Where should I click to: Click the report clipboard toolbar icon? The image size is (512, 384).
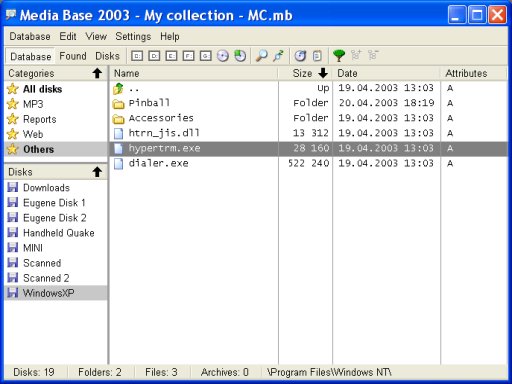point(317,56)
